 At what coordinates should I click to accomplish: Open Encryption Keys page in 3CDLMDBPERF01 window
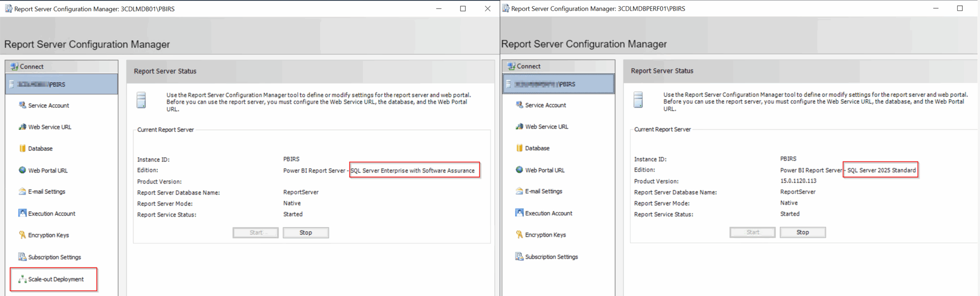coord(545,235)
